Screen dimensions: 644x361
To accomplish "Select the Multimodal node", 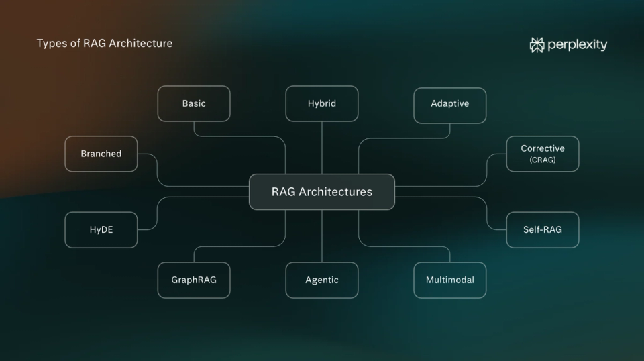I will pos(450,280).
